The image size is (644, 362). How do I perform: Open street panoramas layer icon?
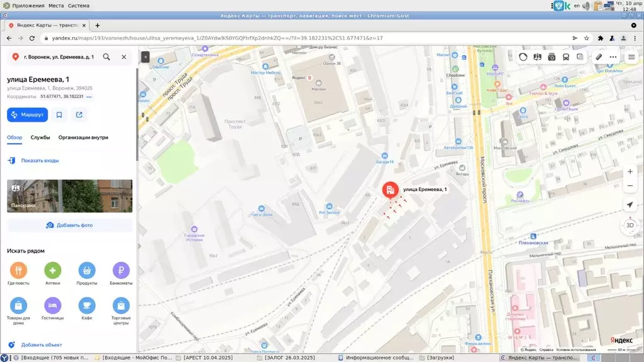click(x=537, y=57)
